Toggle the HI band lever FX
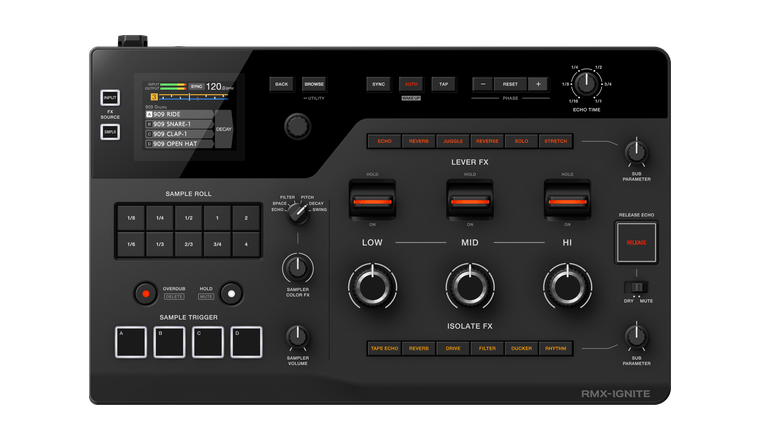 [x=567, y=200]
